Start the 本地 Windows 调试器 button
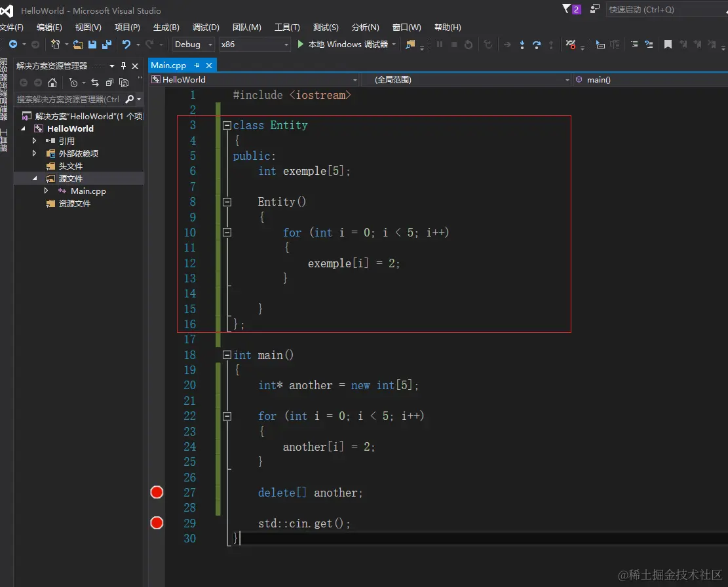The width and height of the screenshot is (728, 587). pyautogui.click(x=343, y=45)
